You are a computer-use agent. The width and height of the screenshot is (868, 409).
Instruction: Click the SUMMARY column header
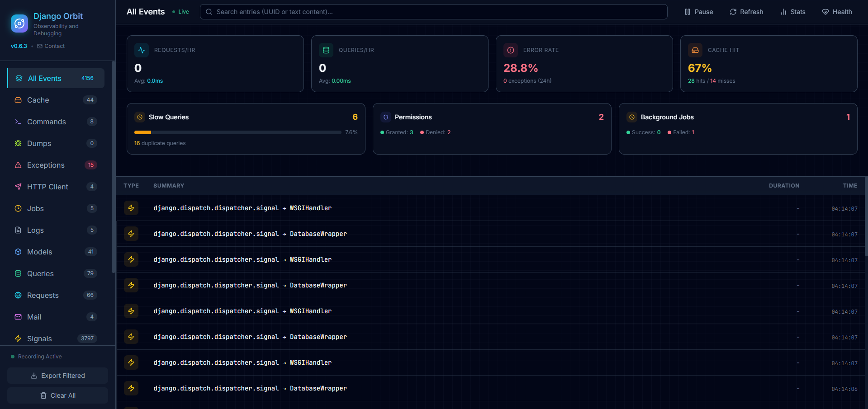tap(169, 186)
